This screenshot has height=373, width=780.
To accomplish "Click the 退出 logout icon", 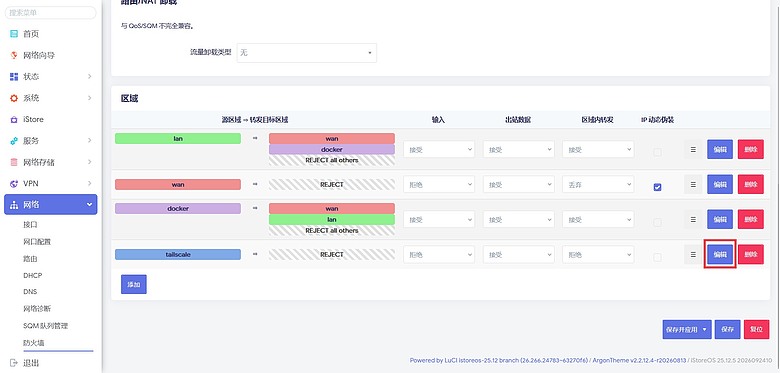I will pyautogui.click(x=14, y=363).
